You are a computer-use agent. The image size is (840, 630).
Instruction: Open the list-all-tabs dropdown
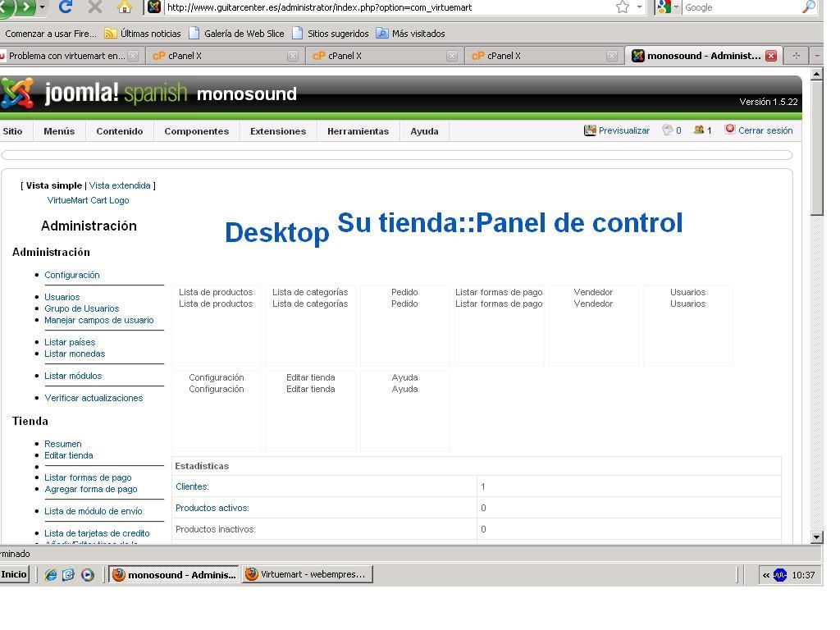click(x=816, y=56)
